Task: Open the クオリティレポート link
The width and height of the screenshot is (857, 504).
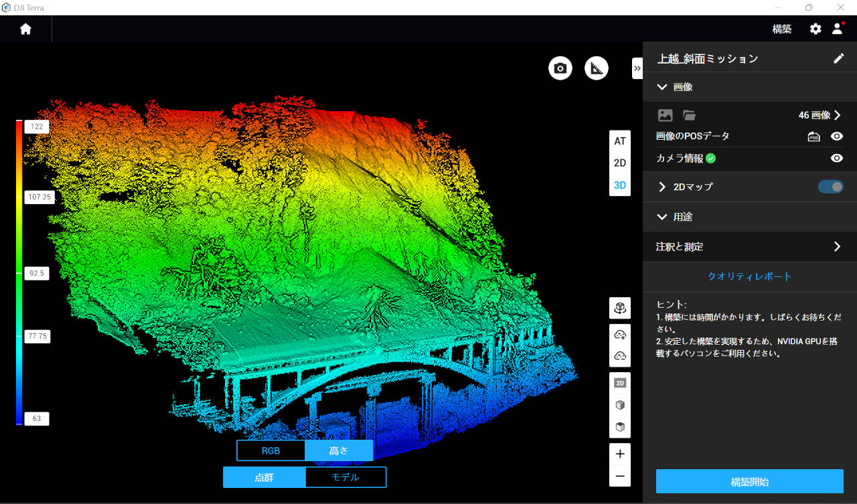Action: [x=749, y=276]
